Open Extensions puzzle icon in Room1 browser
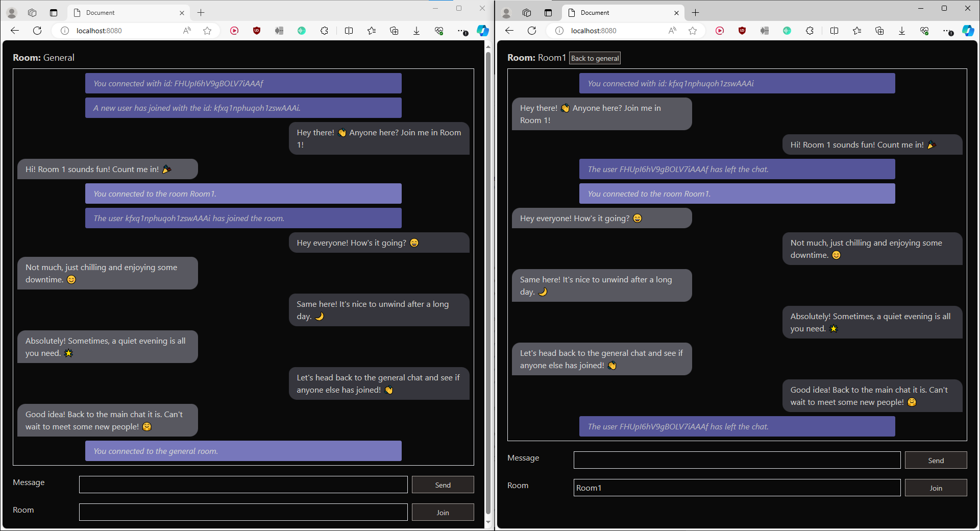 [810, 31]
